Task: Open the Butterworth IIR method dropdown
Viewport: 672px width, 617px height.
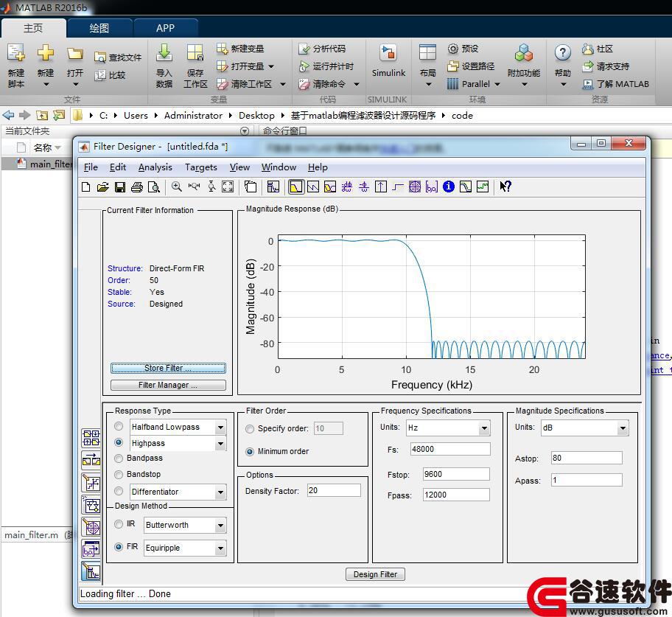Action: point(220,526)
